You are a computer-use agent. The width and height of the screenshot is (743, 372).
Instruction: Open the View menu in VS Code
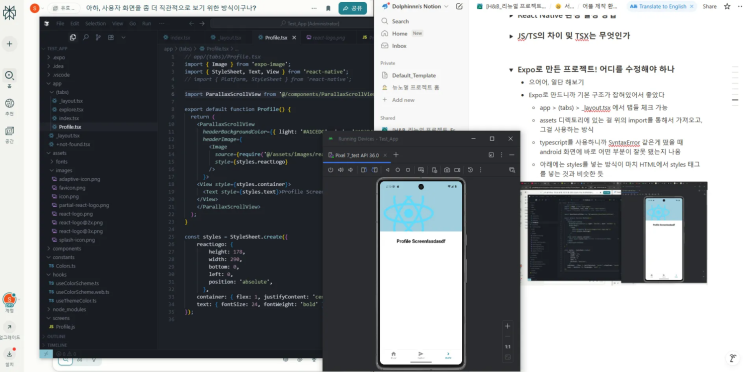[x=118, y=23]
